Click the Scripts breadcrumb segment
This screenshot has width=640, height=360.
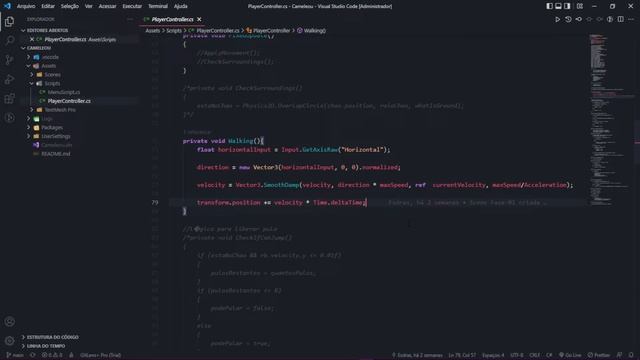[x=174, y=31]
